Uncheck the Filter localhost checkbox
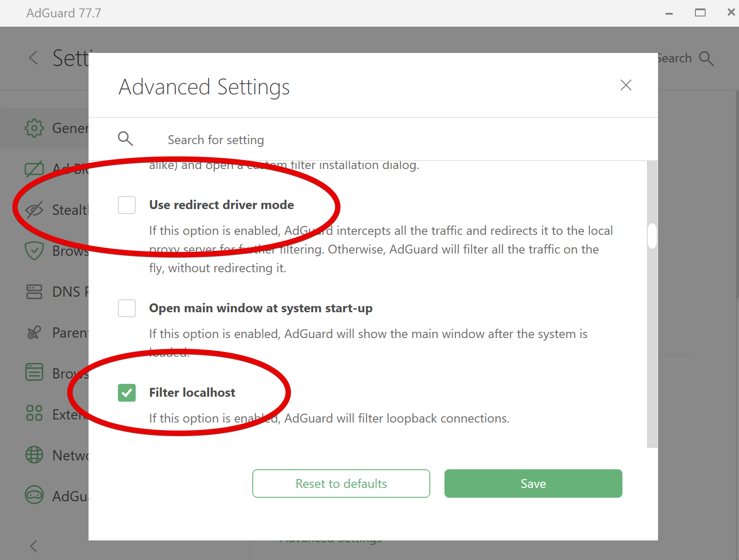 point(127,393)
